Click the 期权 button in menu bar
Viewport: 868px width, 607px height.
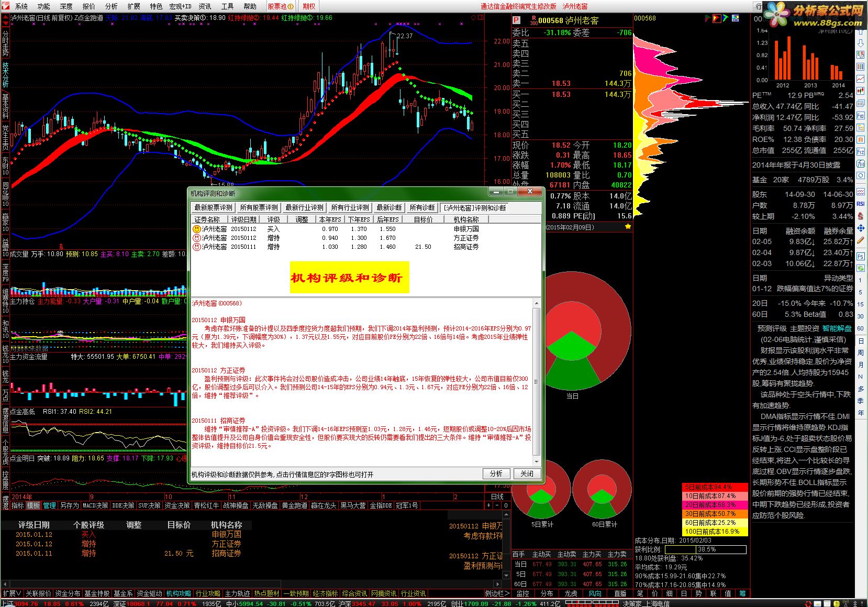pyautogui.click(x=309, y=6)
